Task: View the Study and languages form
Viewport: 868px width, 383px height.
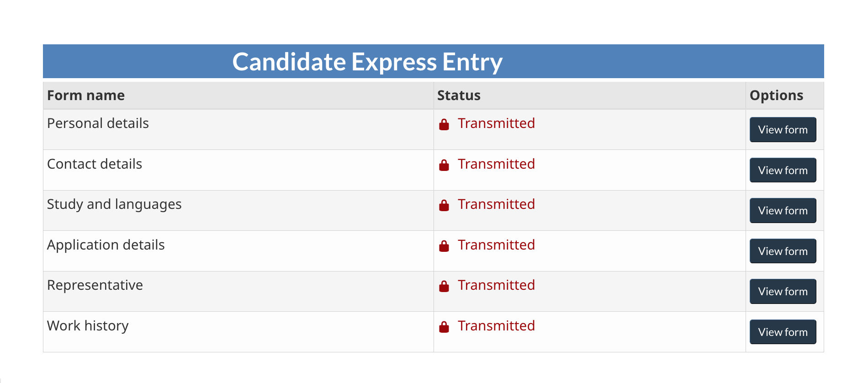Action: pos(783,211)
